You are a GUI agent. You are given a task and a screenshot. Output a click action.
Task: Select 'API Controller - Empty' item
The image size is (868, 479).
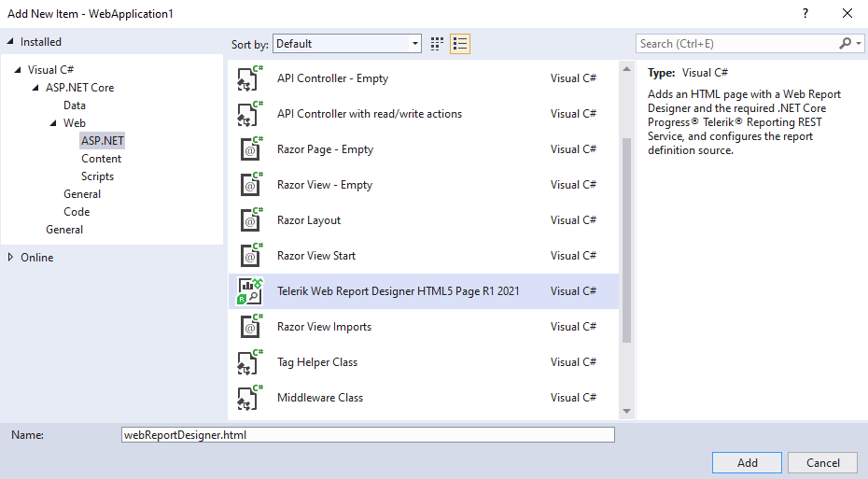coord(424,78)
